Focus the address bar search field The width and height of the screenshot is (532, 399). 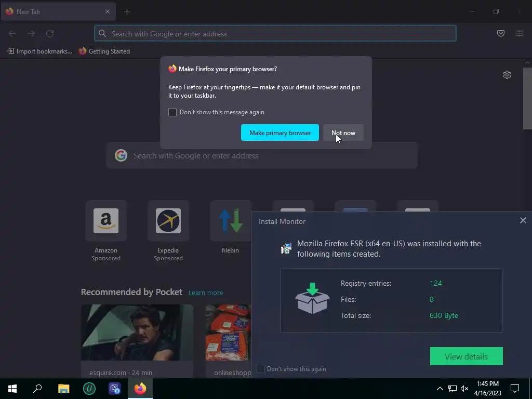tap(275, 34)
